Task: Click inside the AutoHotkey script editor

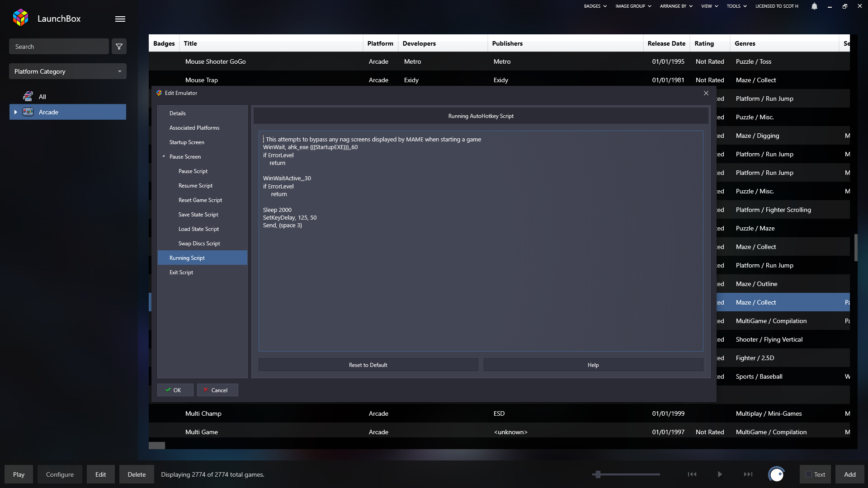Action: (481, 241)
